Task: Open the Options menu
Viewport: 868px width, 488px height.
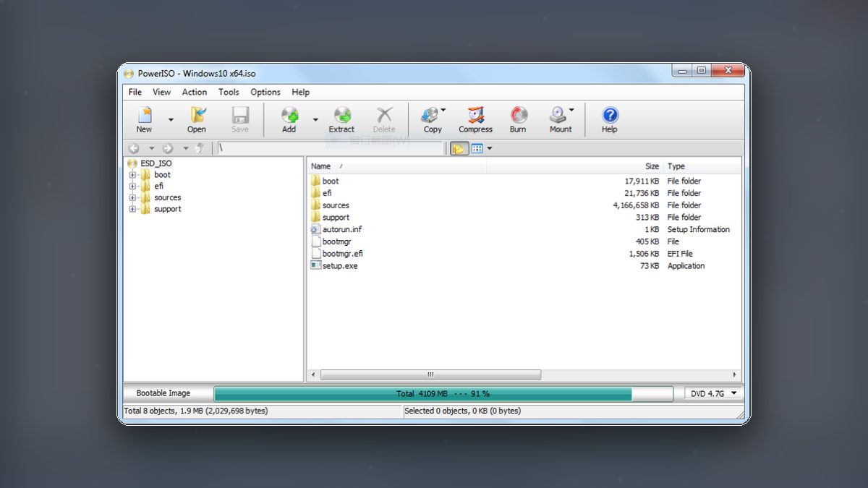Action: pyautogui.click(x=265, y=92)
